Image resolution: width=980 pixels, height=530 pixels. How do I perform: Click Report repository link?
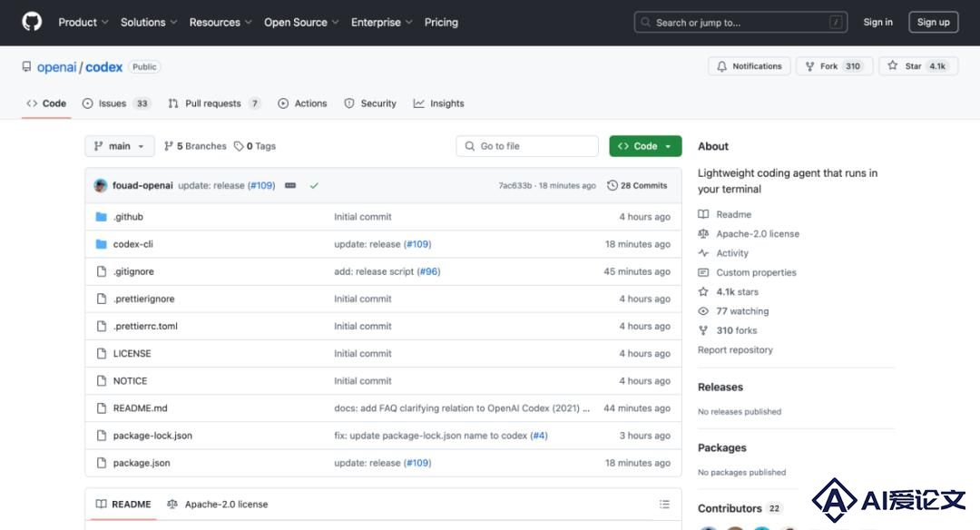click(x=735, y=350)
